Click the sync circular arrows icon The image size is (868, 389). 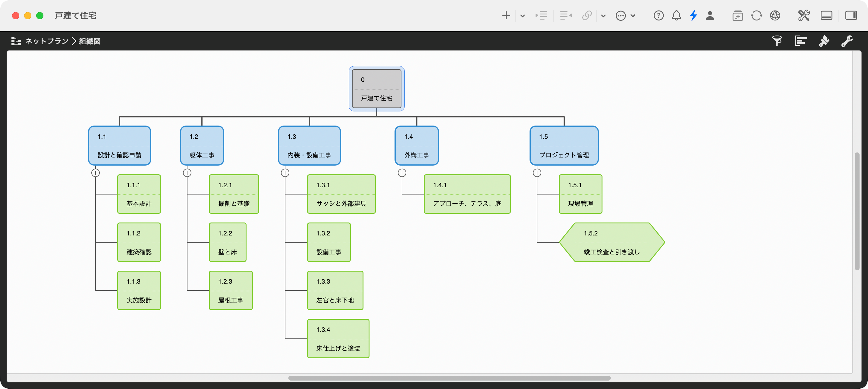point(756,15)
